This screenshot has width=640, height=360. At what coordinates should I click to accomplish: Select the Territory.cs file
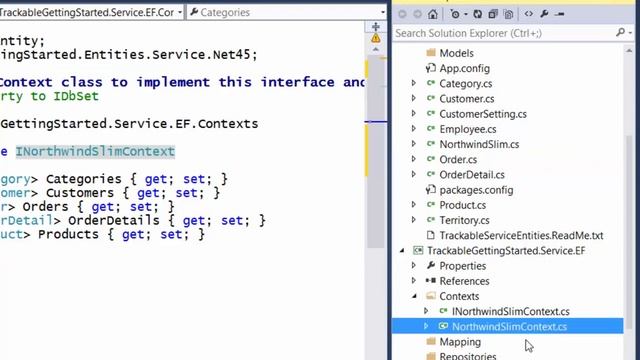[464, 220]
